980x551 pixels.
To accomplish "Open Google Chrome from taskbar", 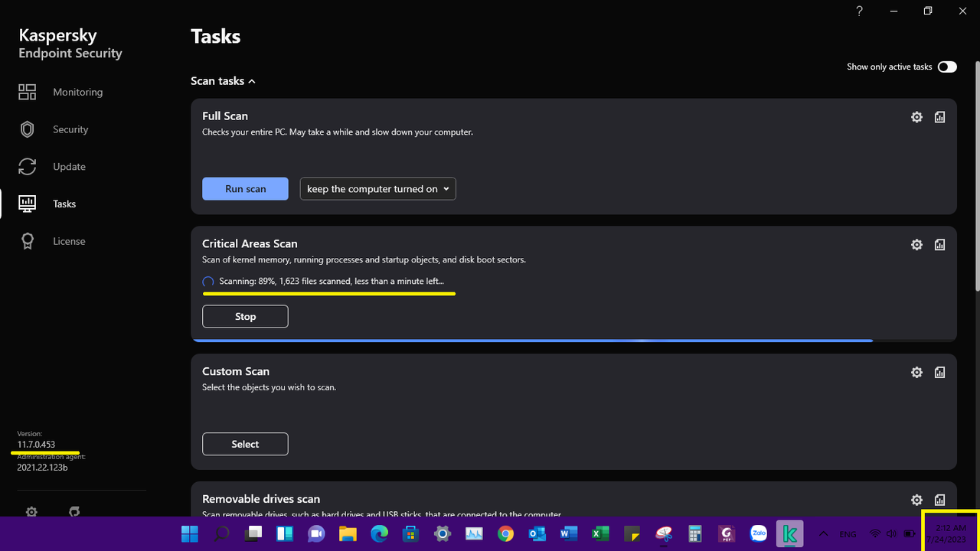I will click(505, 533).
